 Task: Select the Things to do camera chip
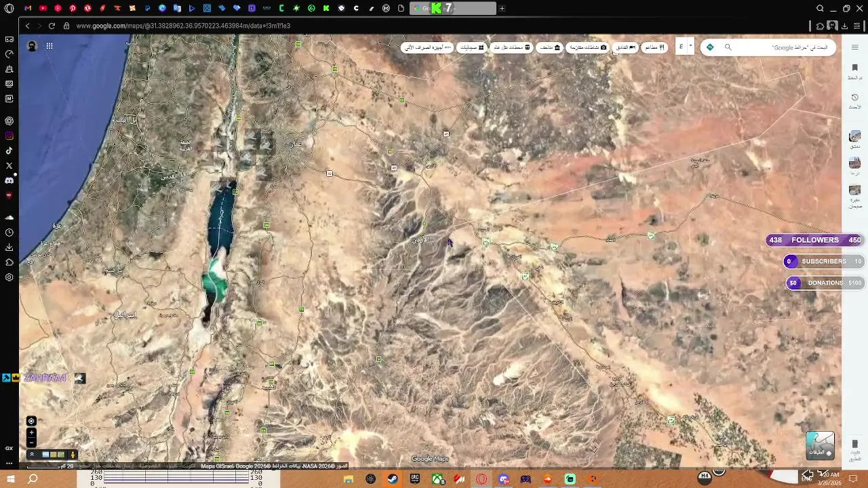pyautogui.click(x=587, y=47)
